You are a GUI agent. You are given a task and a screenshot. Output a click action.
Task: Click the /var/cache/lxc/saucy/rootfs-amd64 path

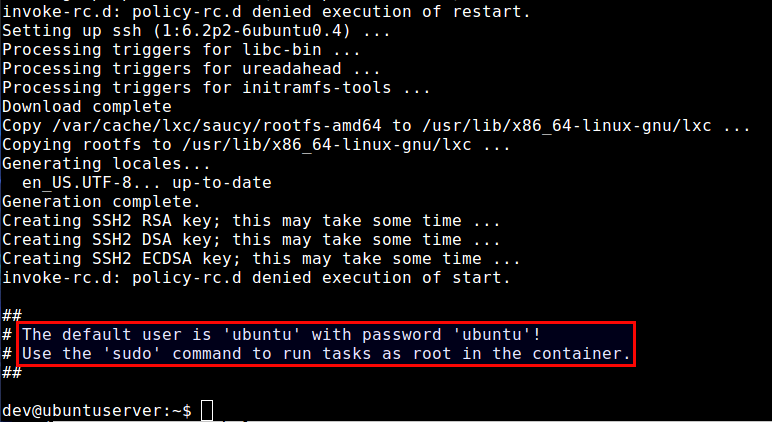tap(217, 126)
